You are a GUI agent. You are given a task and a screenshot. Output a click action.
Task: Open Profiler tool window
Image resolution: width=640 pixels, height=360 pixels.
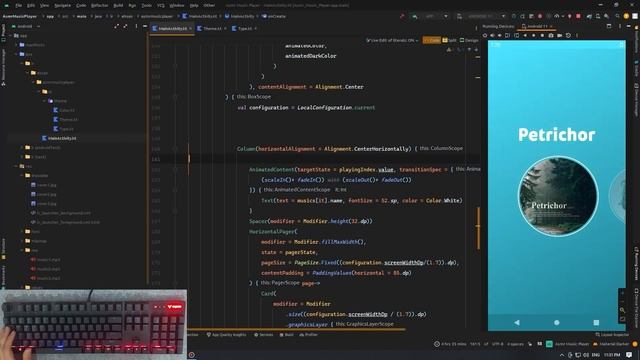[309, 335]
